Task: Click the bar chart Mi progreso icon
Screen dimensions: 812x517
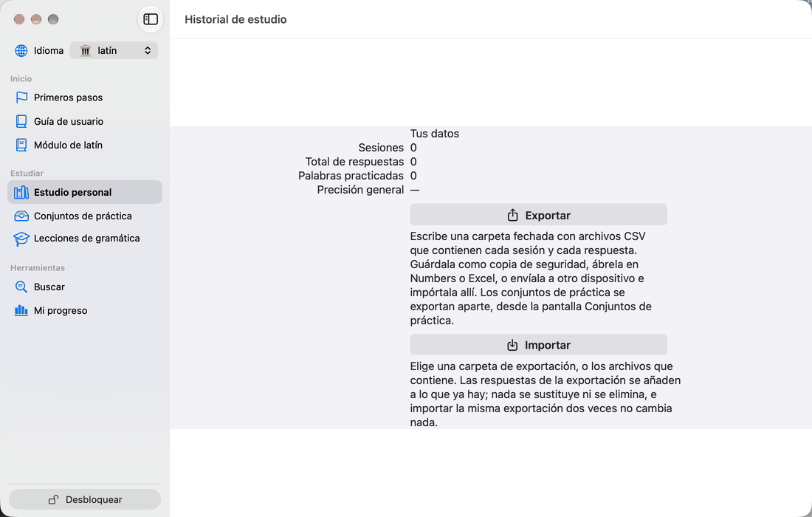Action: [21, 310]
